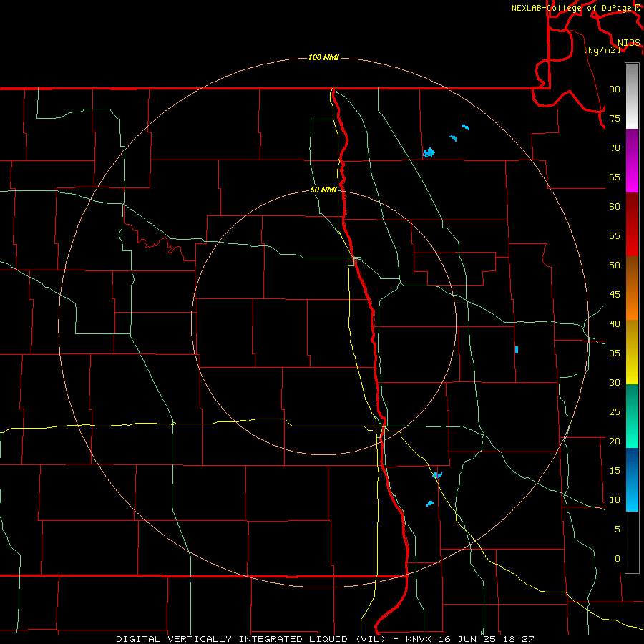Click the 30 value on the color scale
Image resolution: width=644 pixels, height=644 pixels.
(x=615, y=382)
